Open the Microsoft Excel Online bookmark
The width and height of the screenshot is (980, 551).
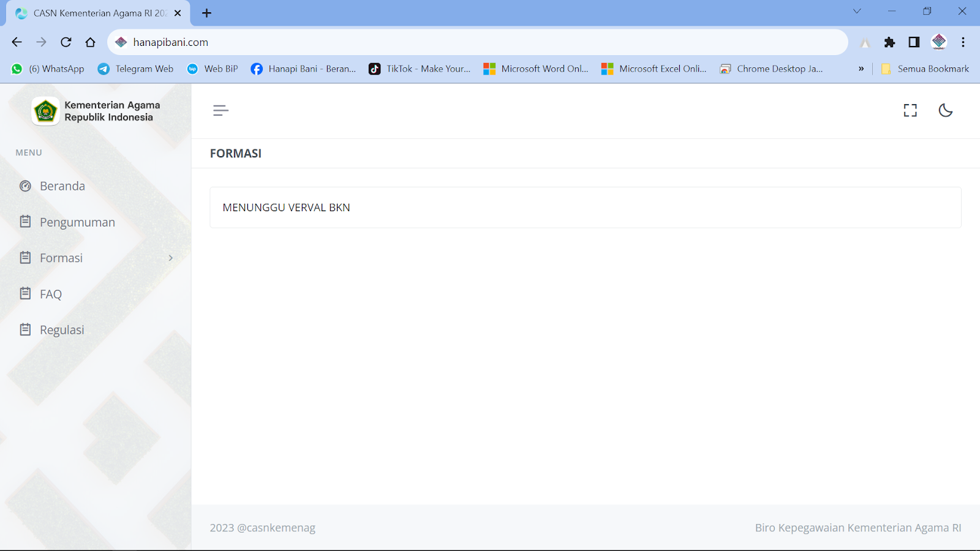[654, 69]
